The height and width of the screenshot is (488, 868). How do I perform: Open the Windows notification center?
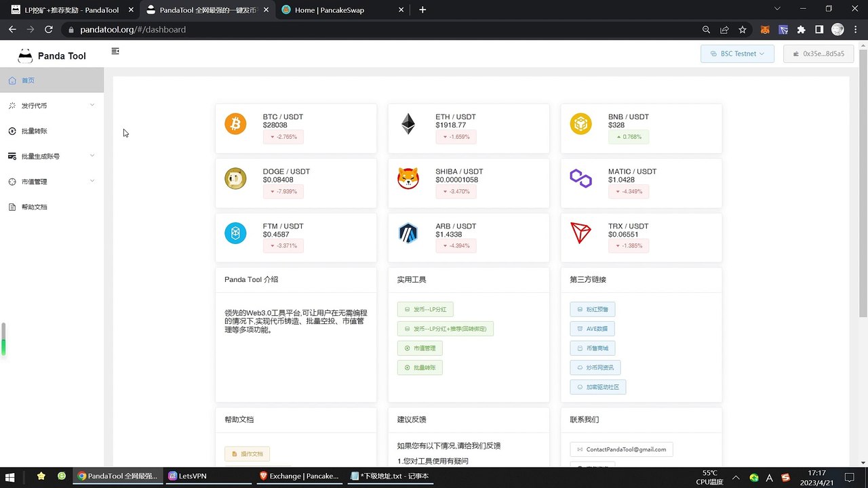(x=850, y=476)
